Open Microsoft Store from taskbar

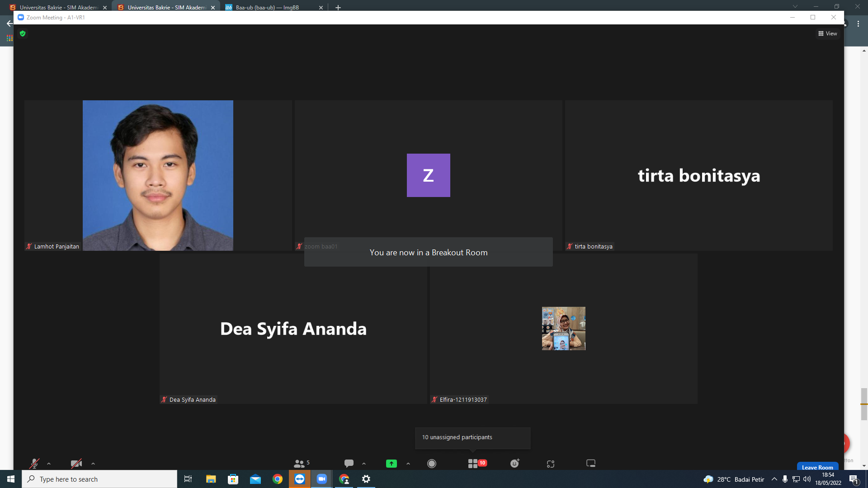click(x=233, y=479)
